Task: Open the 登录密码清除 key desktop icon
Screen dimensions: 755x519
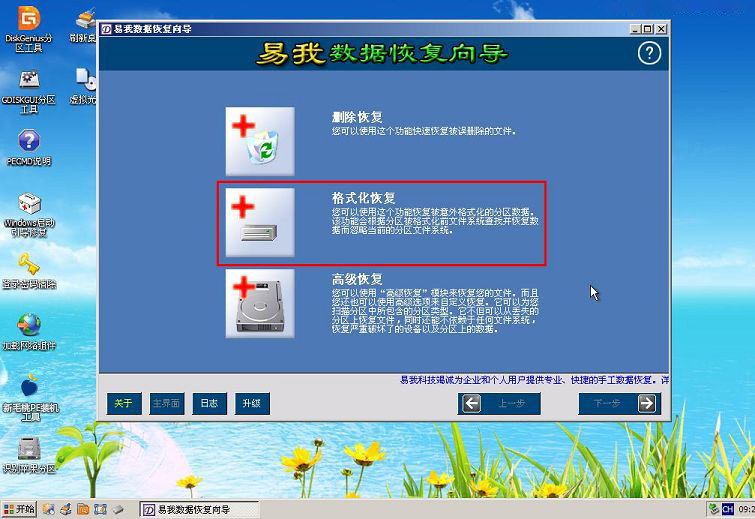Action: click(x=29, y=271)
